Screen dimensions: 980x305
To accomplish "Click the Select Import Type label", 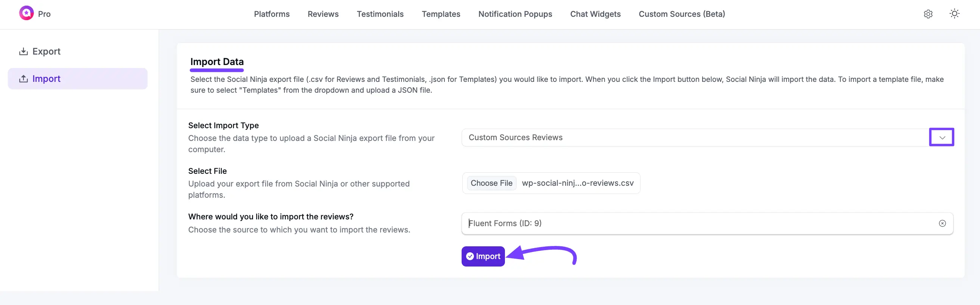I will [223, 125].
